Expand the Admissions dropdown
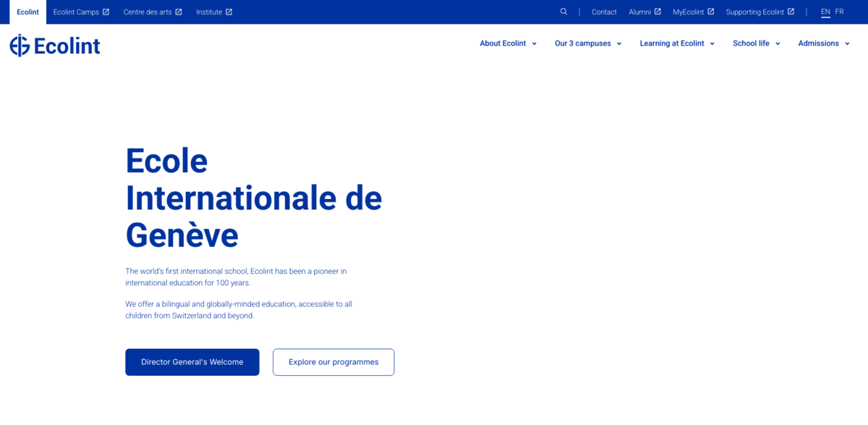The height and width of the screenshot is (425, 868). 823,43
